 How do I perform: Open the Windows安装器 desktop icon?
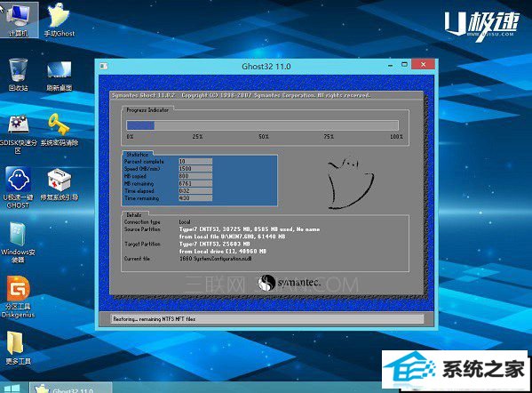point(18,243)
